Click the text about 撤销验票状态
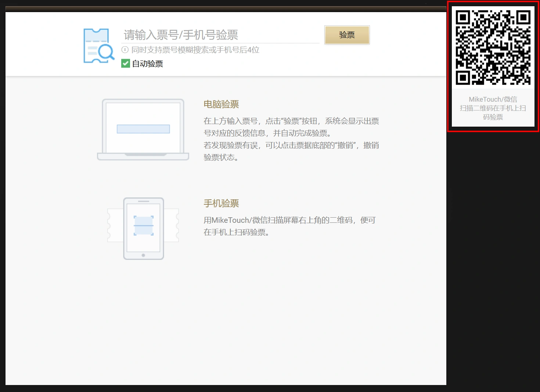540x392 pixels. (291, 151)
